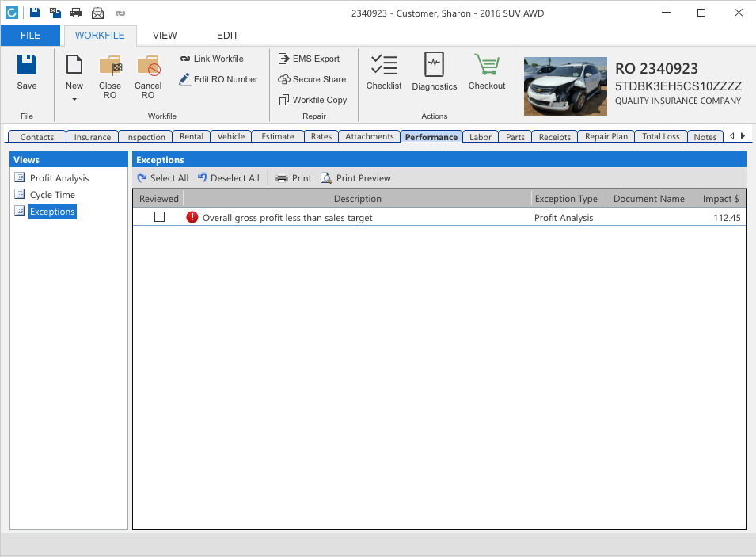Sort by Impact $ column header
Image resolution: width=756 pixels, height=557 pixels.
(x=720, y=199)
